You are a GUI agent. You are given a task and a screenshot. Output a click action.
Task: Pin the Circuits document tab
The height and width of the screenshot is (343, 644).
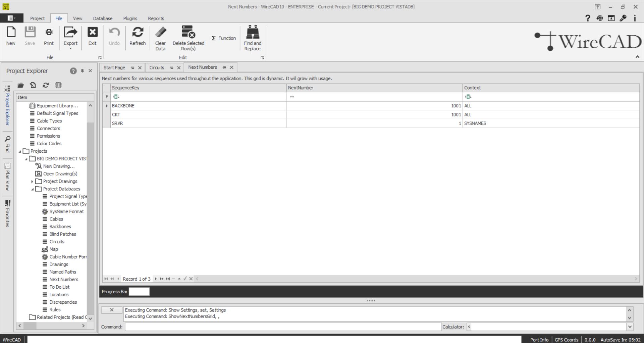click(x=172, y=67)
